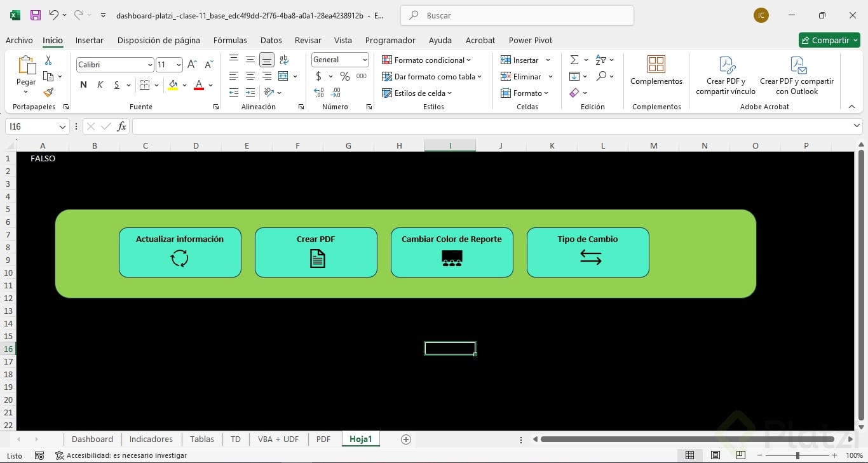The width and height of the screenshot is (868, 463).
Task: Expand the Formato condicional menu
Action: tap(426, 60)
